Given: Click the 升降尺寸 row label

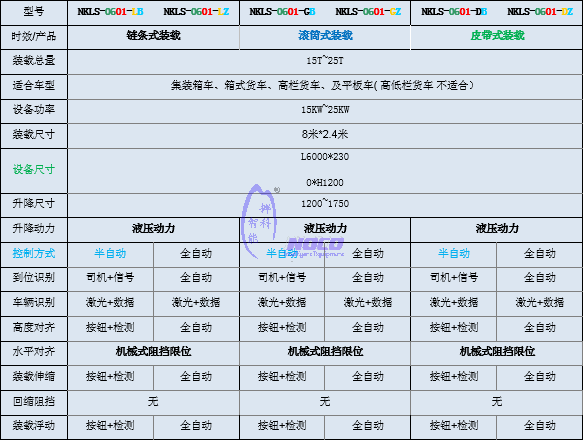Looking at the screenshot, I should click(x=34, y=204).
